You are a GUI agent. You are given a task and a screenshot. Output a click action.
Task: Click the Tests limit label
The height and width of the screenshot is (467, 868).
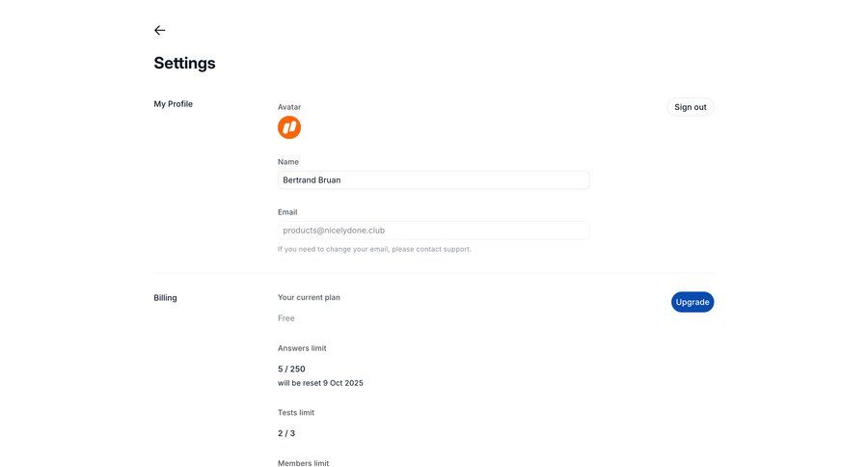click(296, 413)
